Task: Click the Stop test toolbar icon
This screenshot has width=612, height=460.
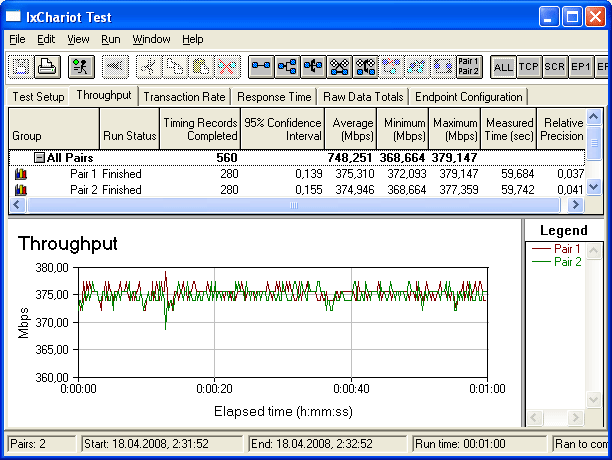Action: [x=116, y=67]
